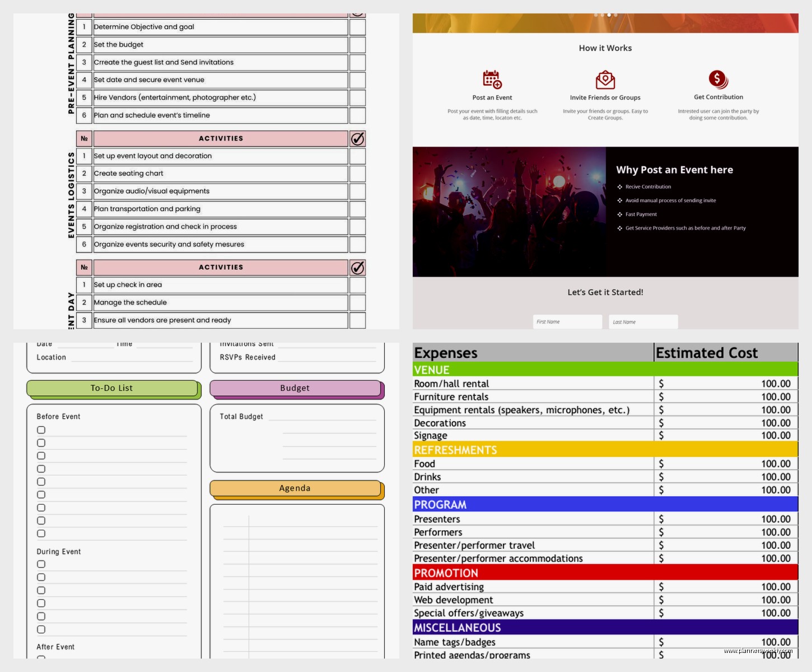Click the To-Do List green header
The image size is (812, 672).
(x=112, y=388)
